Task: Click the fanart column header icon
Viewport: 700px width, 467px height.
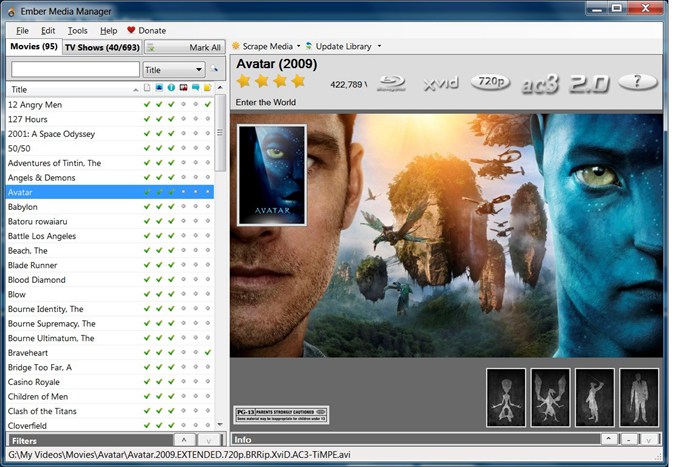Action: pos(159,88)
